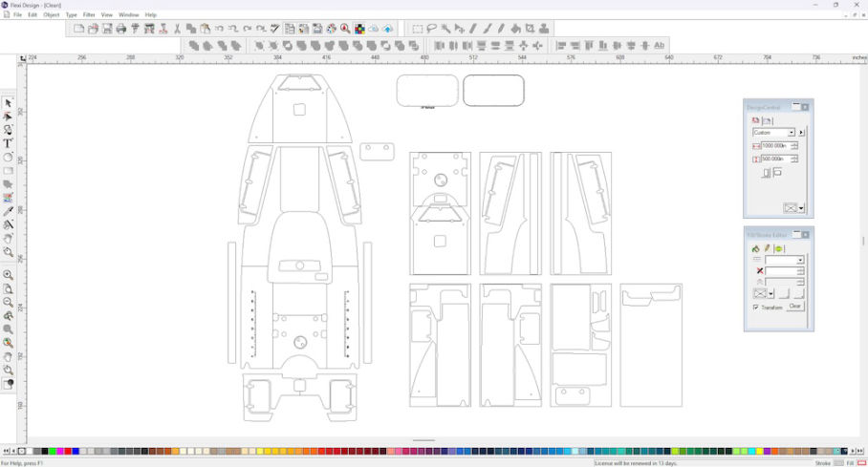
Task: Click the height spinner arrows in DesignCentral
Action: click(794, 159)
